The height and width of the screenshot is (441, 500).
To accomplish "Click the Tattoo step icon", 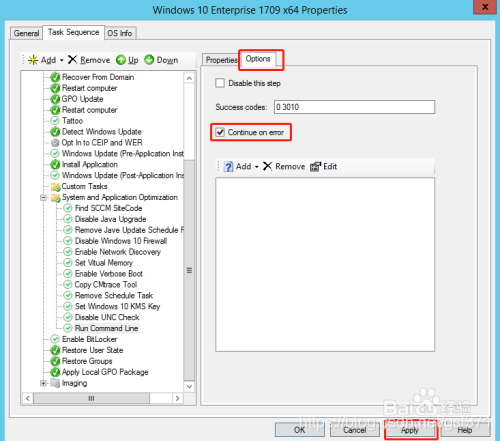I will (x=55, y=121).
